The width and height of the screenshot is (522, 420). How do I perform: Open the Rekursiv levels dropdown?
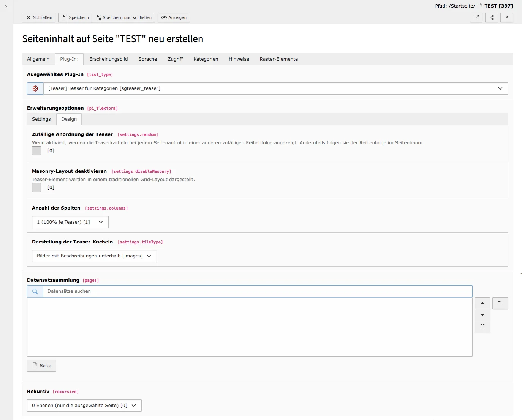[x=84, y=406]
